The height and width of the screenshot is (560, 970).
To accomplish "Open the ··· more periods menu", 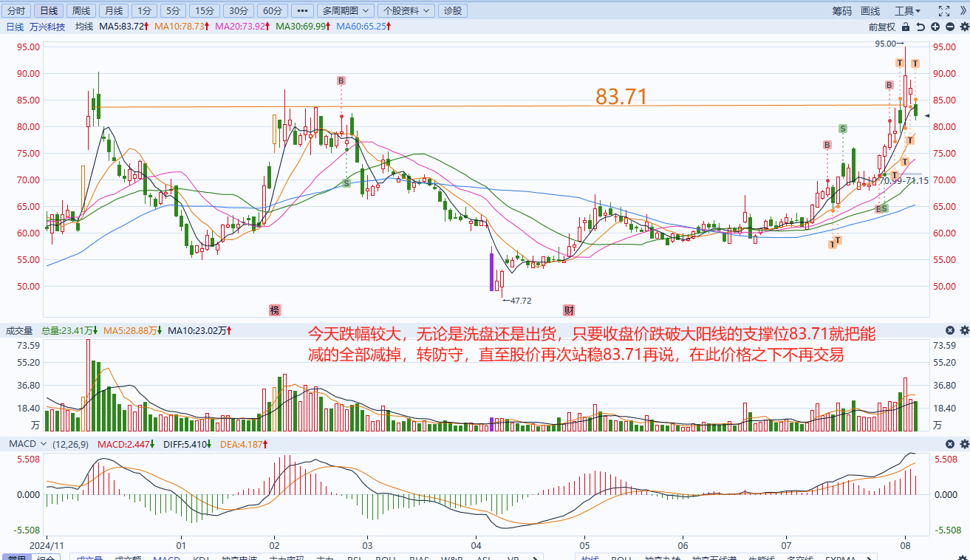I will pyautogui.click(x=301, y=11).
